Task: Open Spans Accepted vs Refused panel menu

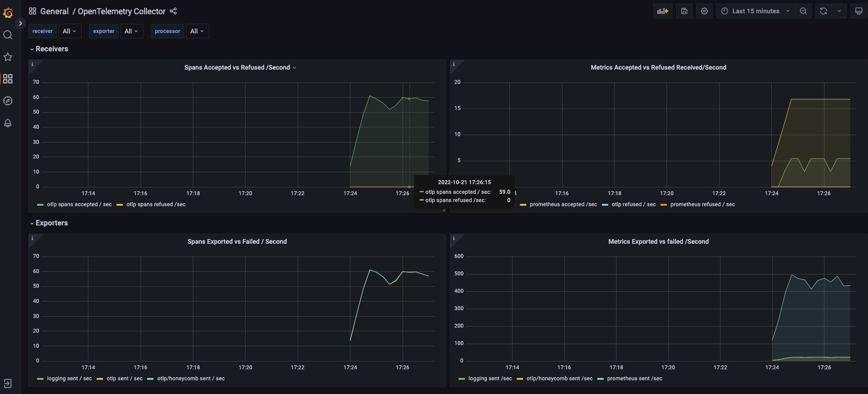Action: (x=294, y=68)
